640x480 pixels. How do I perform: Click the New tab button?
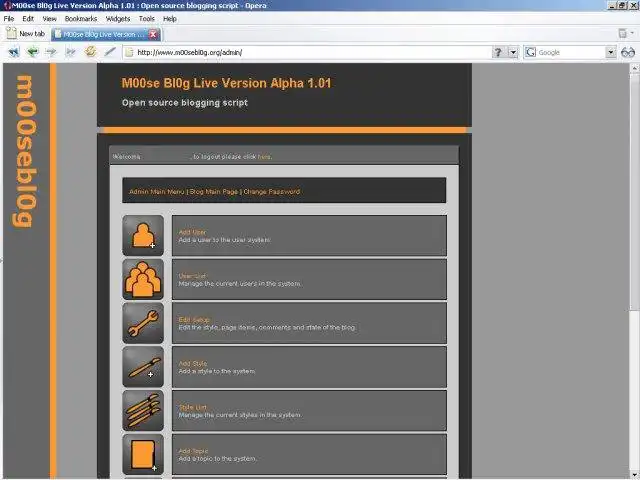pyautogui.click(x=26, y=34)
